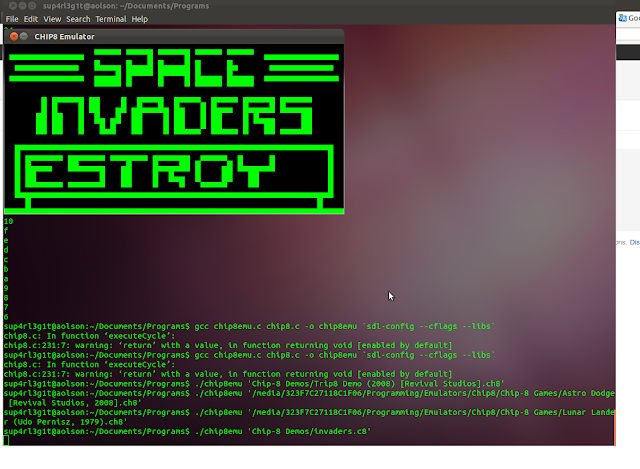The width and height of the screenshot is (640, 469).
Task: Click '[Revival Studios, 2008].ch8' wrapped line
Action: click(75, 403)
